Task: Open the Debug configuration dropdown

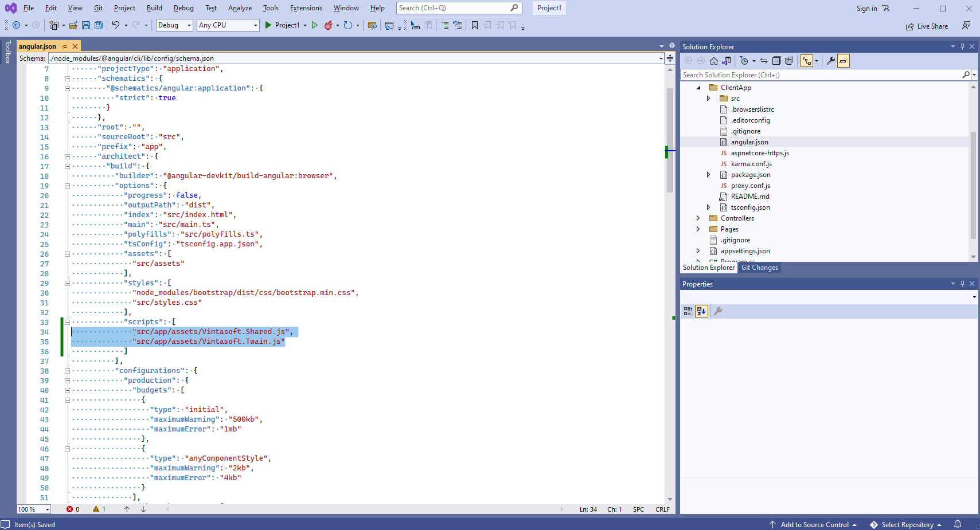Action: click(174, 25)
